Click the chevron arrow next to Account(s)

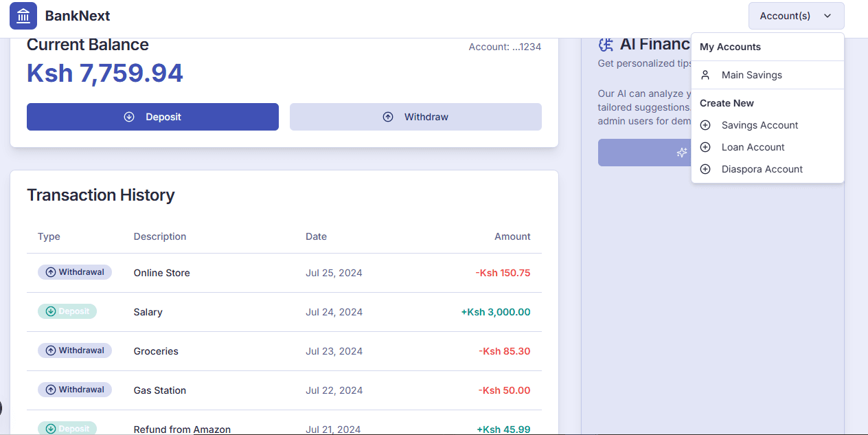tap(827, 16)
